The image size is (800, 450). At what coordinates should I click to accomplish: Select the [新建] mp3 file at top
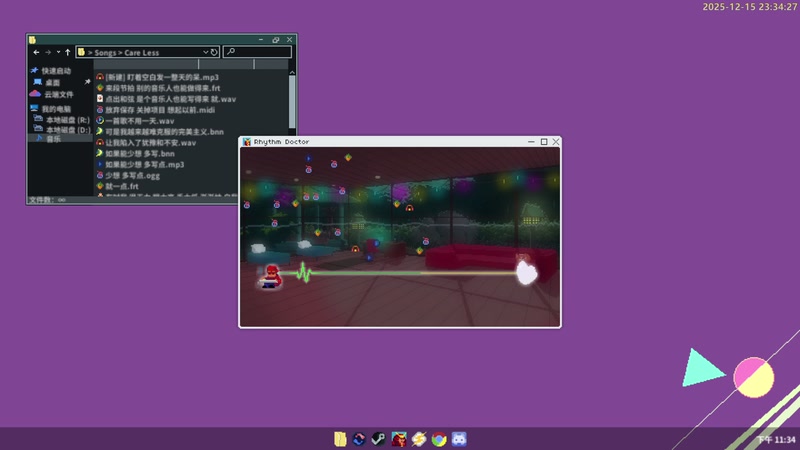(x=162, y=77)
